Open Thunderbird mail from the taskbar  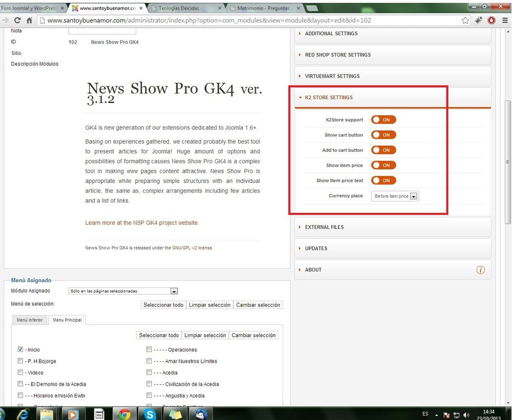pos(201,414)
